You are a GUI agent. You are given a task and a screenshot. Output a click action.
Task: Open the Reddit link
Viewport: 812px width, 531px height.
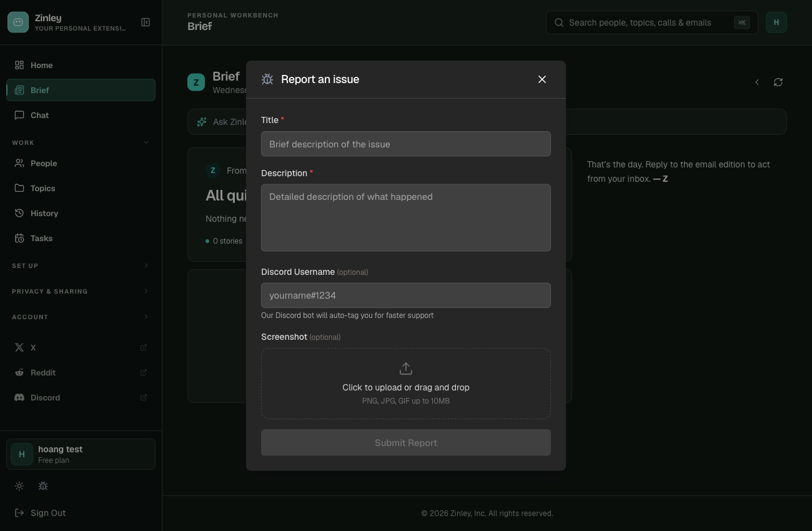tap(81, 372)
